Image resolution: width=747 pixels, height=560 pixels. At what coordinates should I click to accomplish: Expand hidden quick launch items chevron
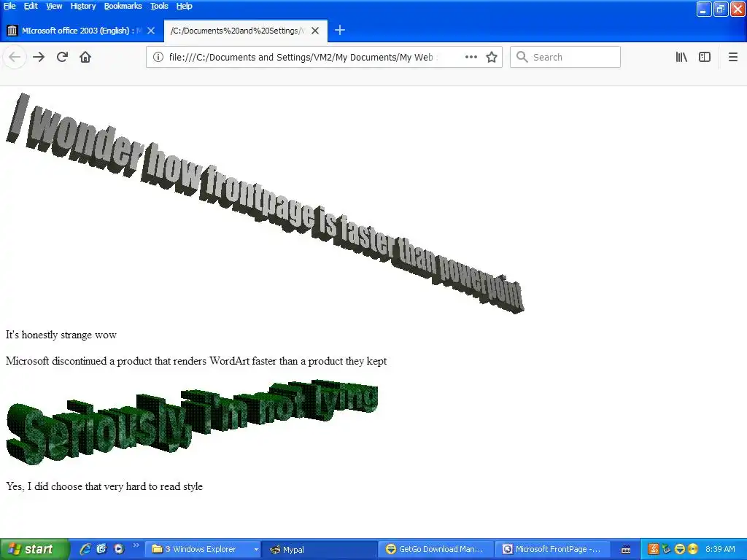pos(136,545)
